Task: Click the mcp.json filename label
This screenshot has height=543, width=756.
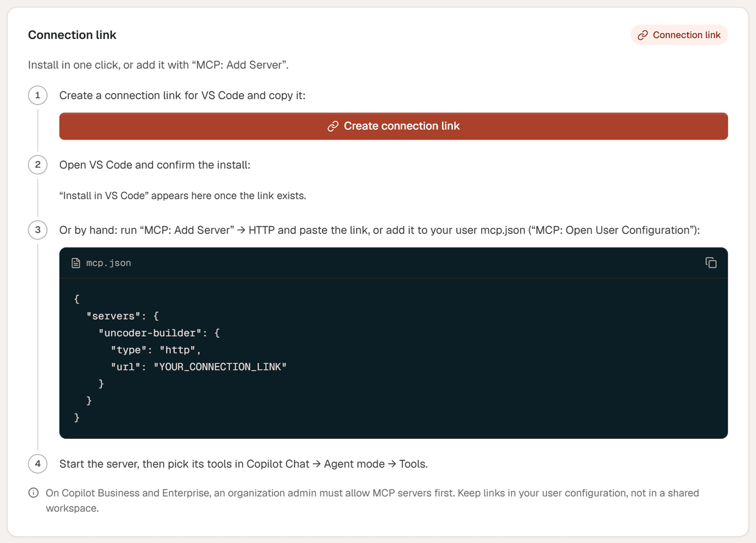Action: point(109,263)
